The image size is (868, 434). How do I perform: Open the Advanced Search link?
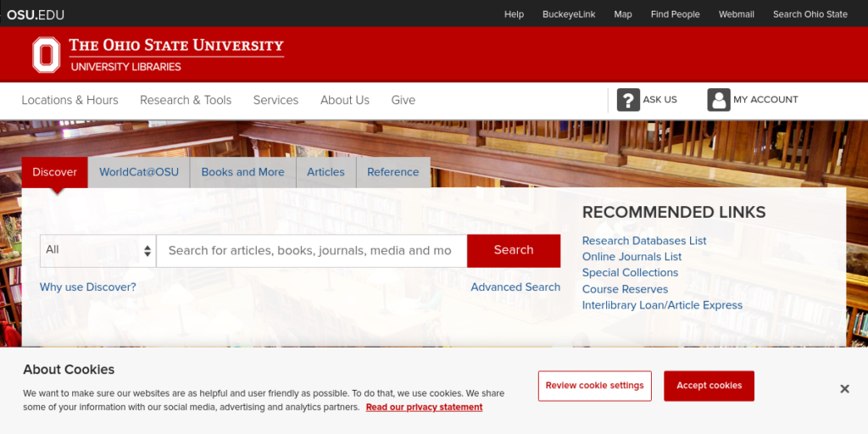coord(515,287)
